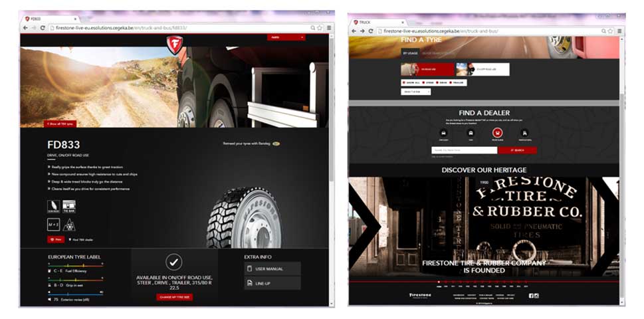Select the first car dealer type icon
644x319 pixels.
pyautogui.click(x=443, y=133)
